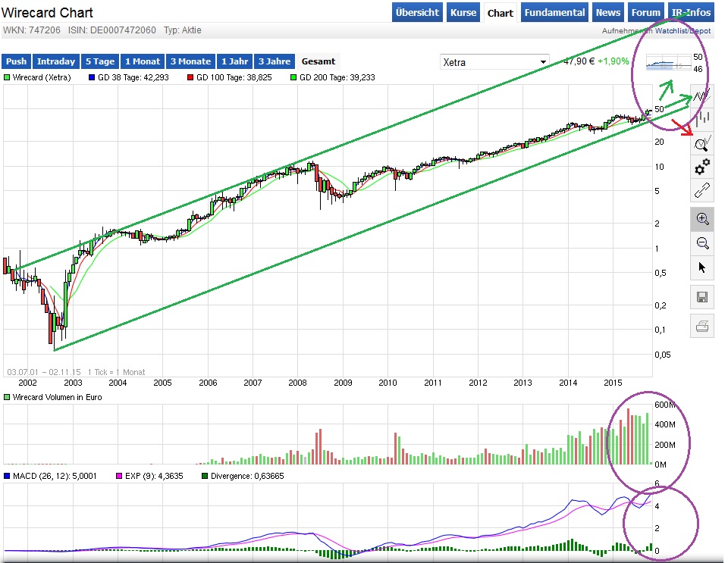Show the 1 Monat time range

(143, 61)
